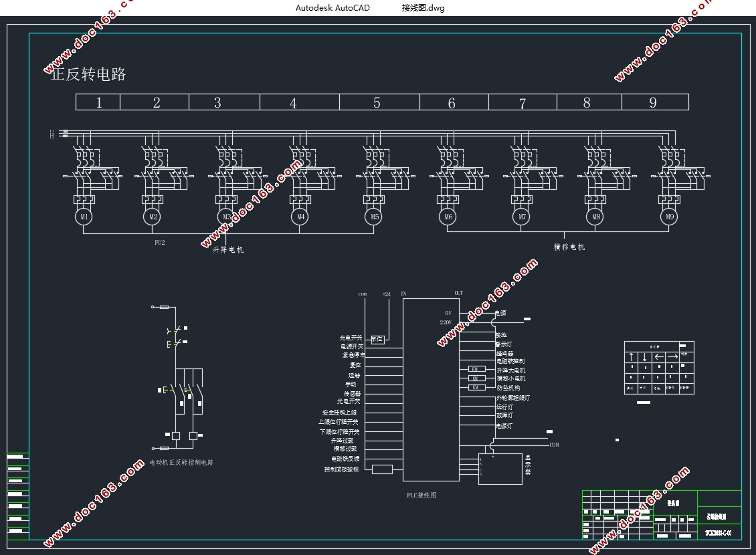
Task: Click the up arrow in control panel table
Action: click(x=631, y=357)
